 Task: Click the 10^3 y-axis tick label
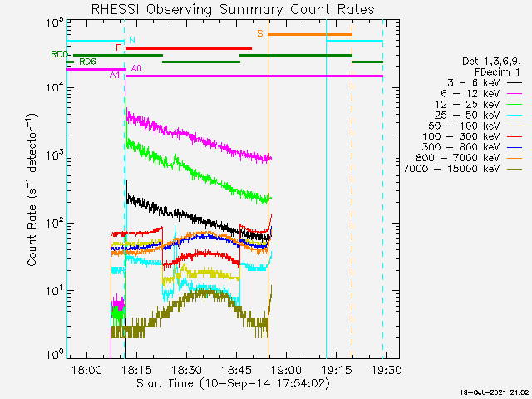click(x=55, y=157)
